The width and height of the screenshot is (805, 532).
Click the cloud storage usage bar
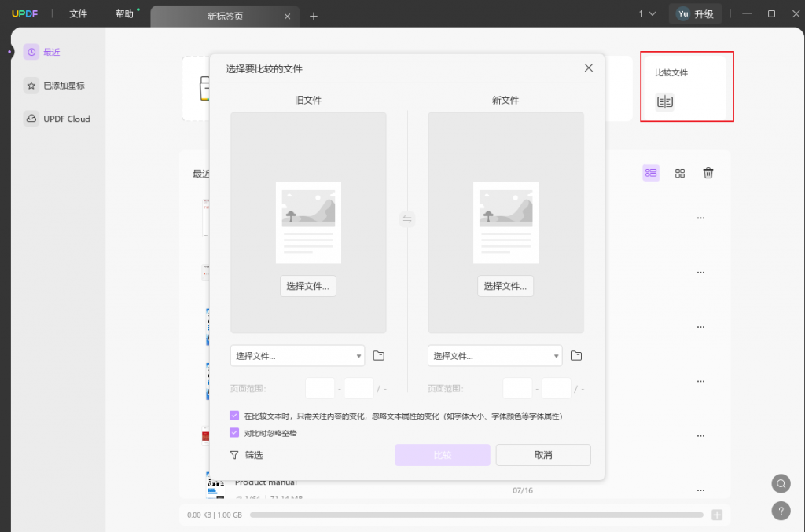476,515
